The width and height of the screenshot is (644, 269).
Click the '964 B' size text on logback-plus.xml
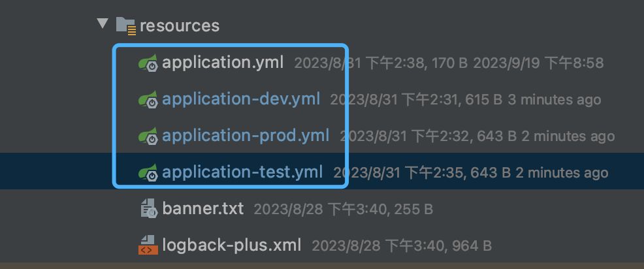[x=472, y=246]
